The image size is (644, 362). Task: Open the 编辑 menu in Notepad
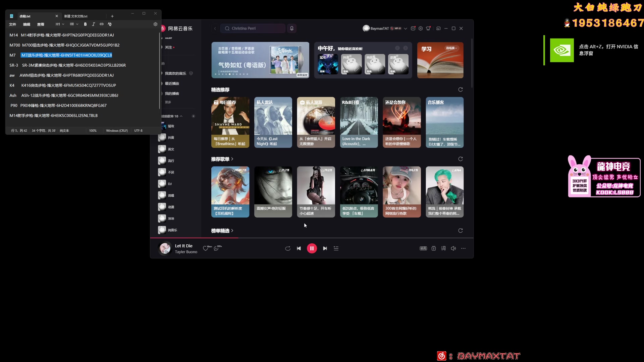tap(26, 24)
